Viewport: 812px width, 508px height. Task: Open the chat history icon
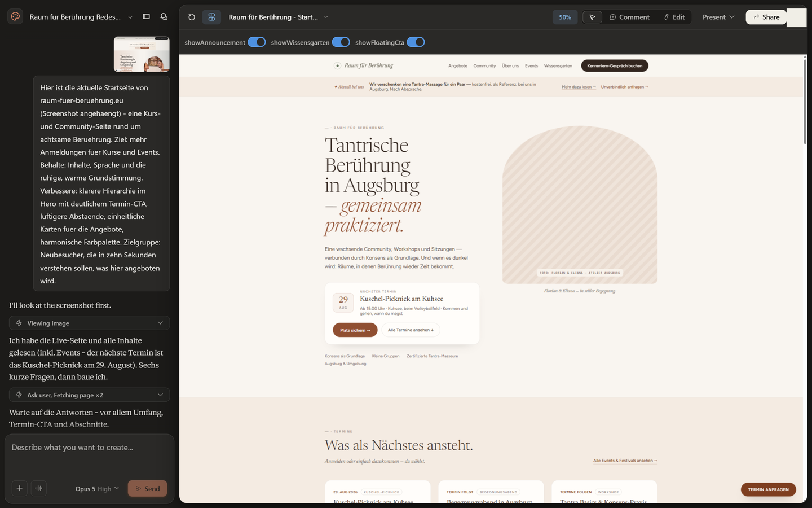164,17
